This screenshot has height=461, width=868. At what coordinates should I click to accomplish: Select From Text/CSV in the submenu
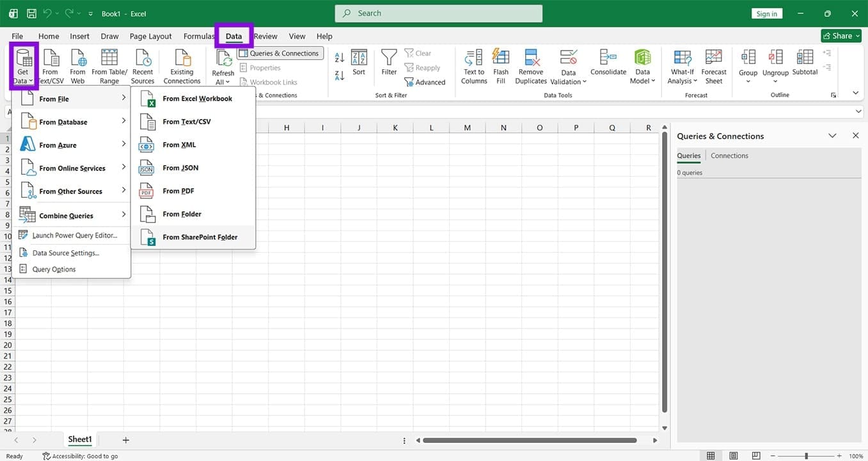tap(193, 122)
